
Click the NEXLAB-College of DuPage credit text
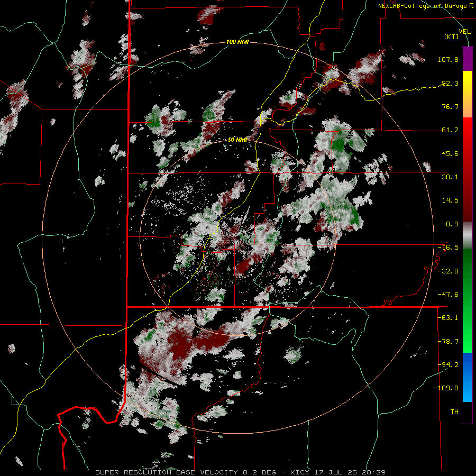pyautogui.click(x=426, y=6)
